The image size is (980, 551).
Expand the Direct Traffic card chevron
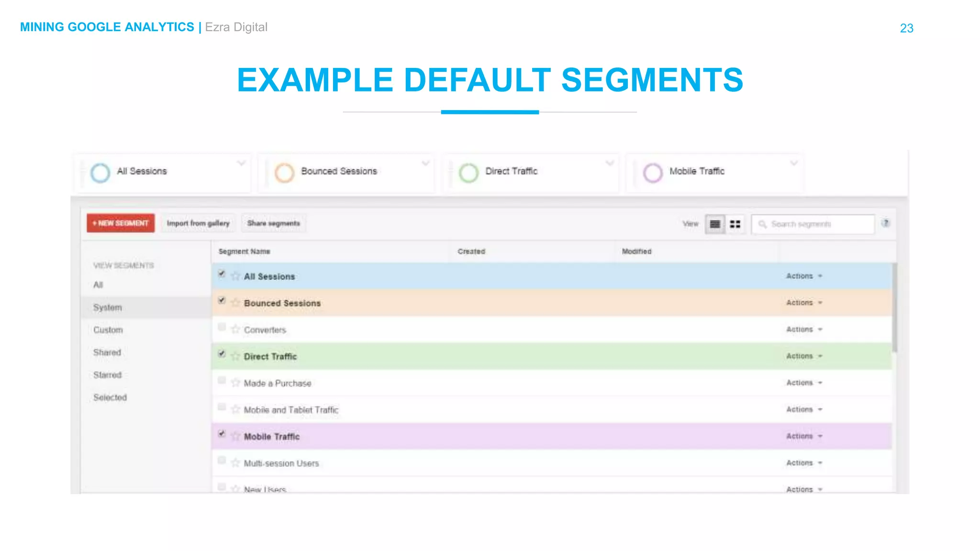610,163
